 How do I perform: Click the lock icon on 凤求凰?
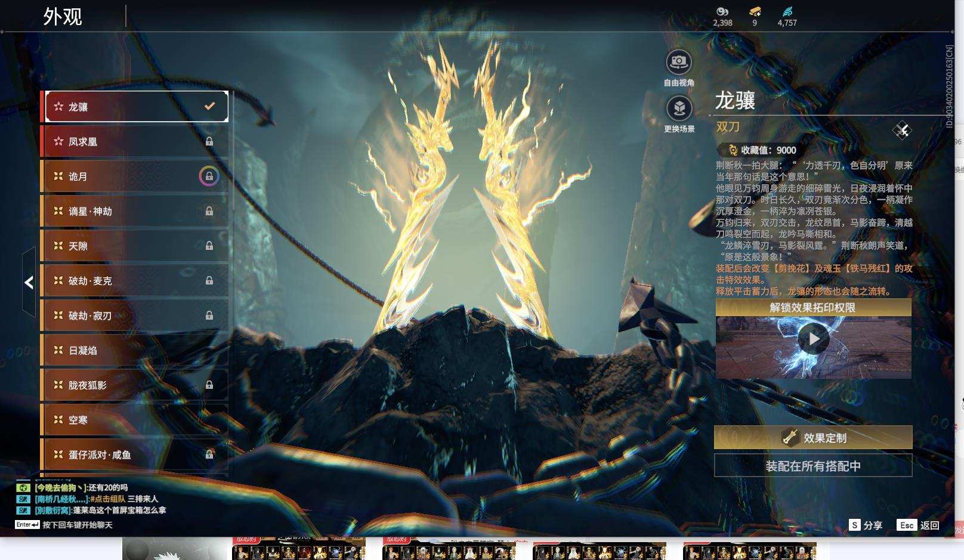point(209,142)
